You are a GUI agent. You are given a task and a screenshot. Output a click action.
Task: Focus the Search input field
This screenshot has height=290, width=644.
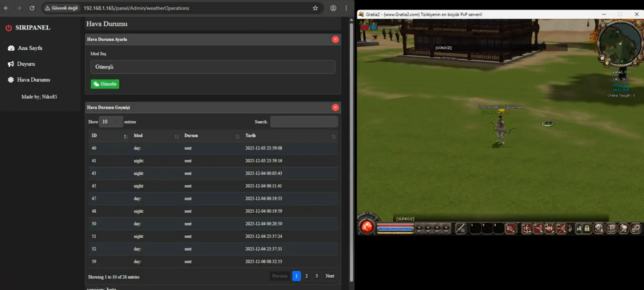point(304,122)
